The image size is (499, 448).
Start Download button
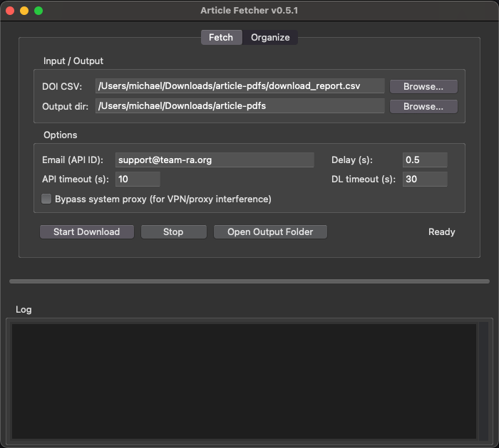(86, 231)
